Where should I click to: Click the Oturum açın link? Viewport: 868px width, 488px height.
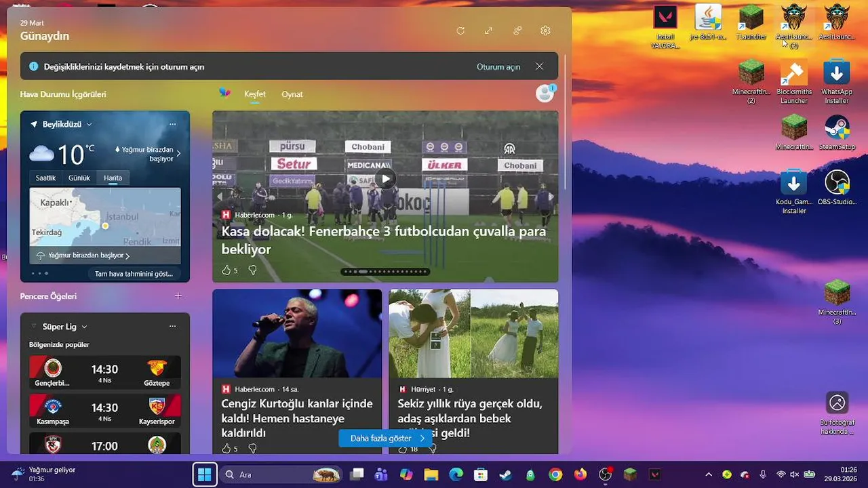[498, 66]
